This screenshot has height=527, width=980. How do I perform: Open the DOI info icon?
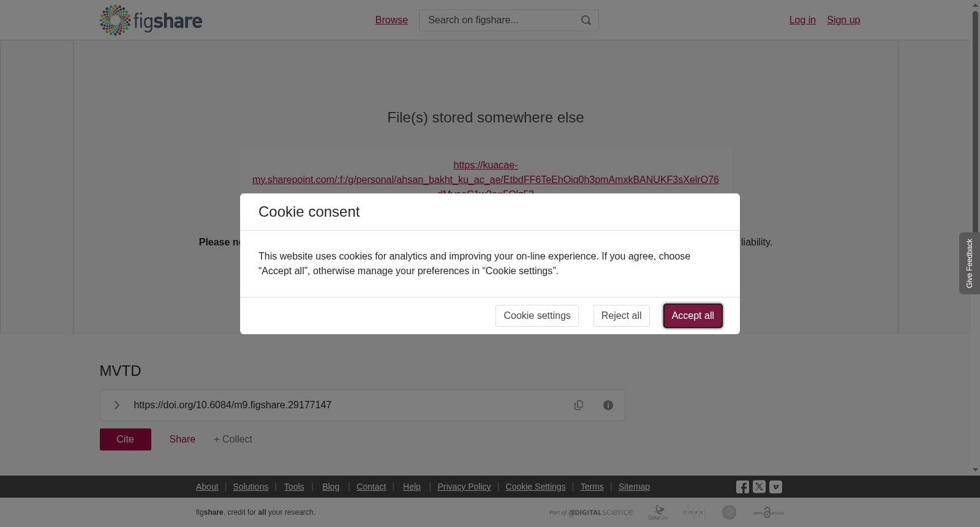coord(608,405)
